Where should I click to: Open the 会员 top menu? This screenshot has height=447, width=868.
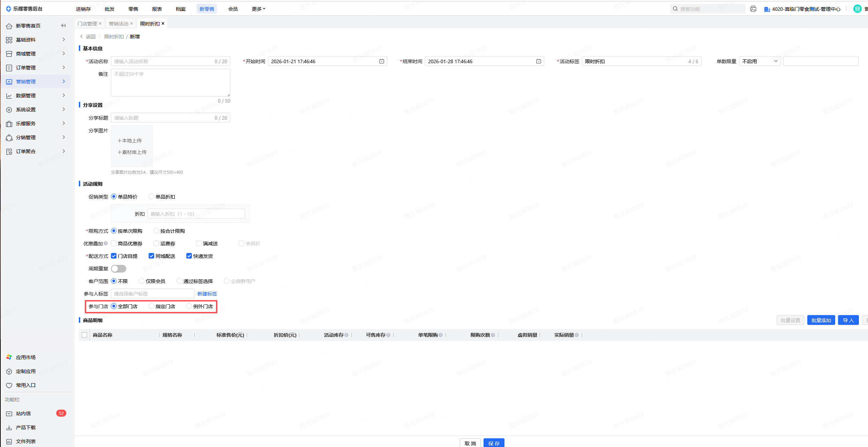(233, 9)
